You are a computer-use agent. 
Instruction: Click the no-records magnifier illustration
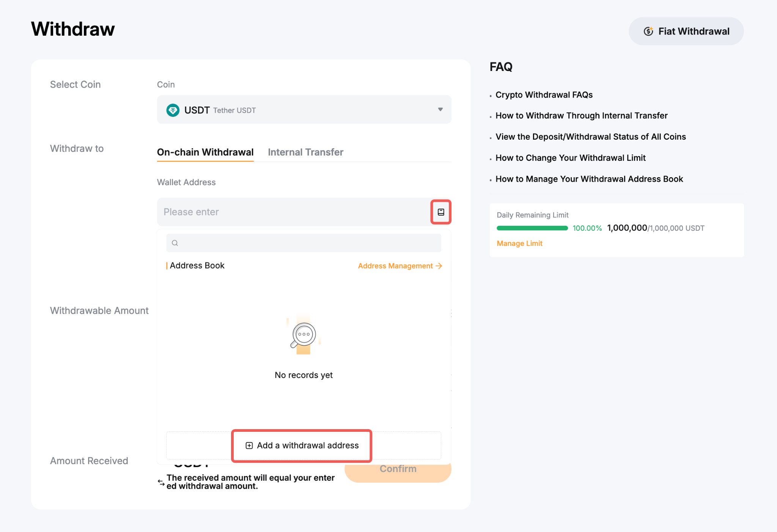[x=303, y=335]
